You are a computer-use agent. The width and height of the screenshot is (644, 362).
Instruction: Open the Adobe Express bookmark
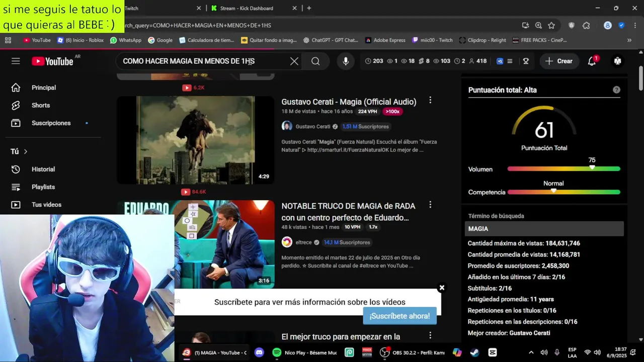[x=385, y=40]
